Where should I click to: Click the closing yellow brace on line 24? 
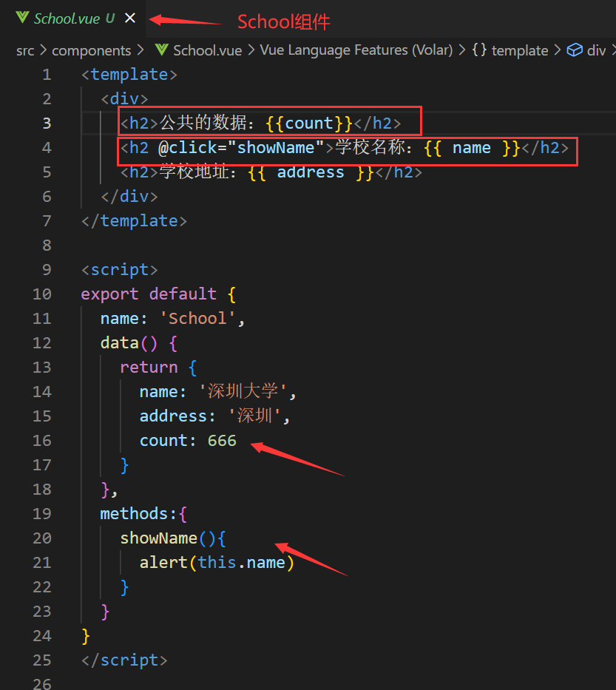85,636
